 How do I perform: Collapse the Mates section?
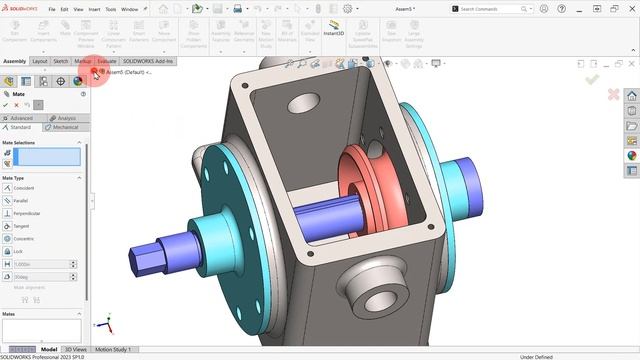[79, 314]
